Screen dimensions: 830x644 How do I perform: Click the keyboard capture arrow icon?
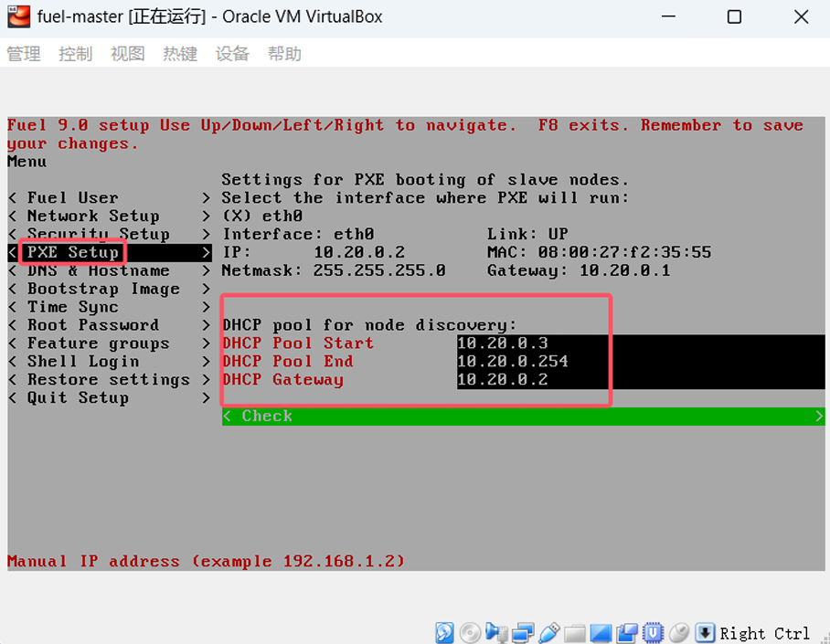coord(705,632)
